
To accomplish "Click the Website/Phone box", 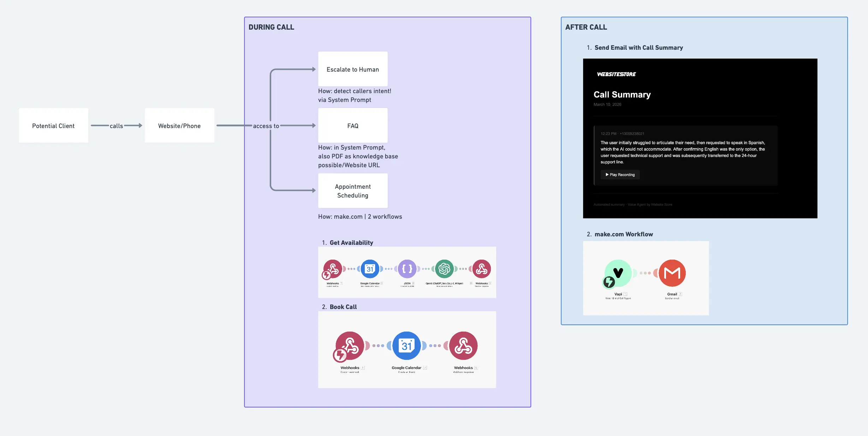I will tap(179, 125).
